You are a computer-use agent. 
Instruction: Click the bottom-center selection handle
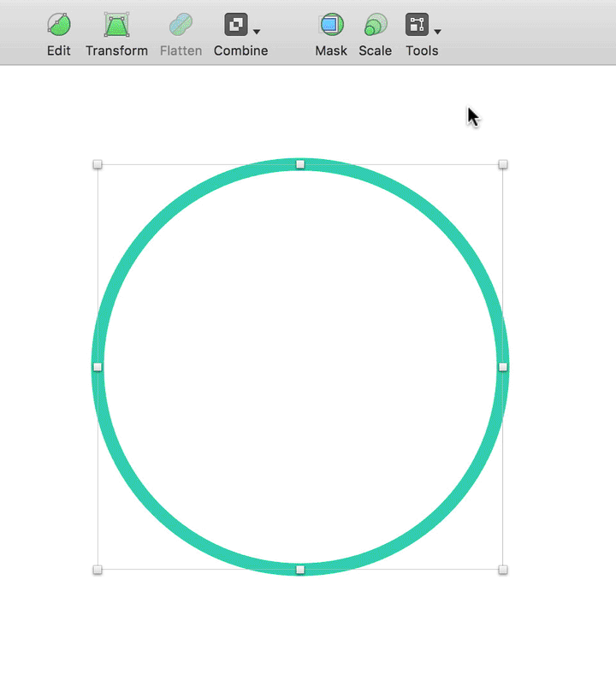pyautogui.click(x=300, y=570)
